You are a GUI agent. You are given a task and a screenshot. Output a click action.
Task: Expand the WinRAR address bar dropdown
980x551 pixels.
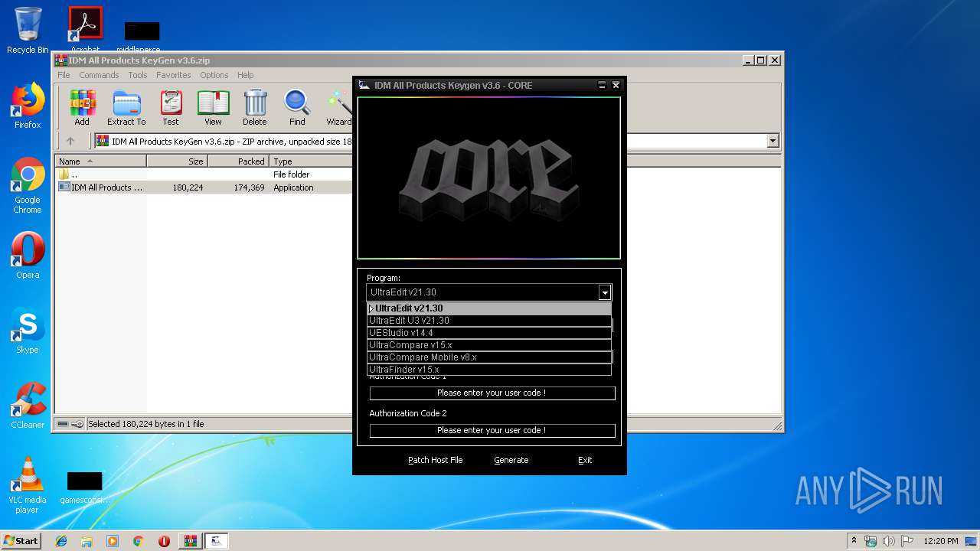(773, 141)
